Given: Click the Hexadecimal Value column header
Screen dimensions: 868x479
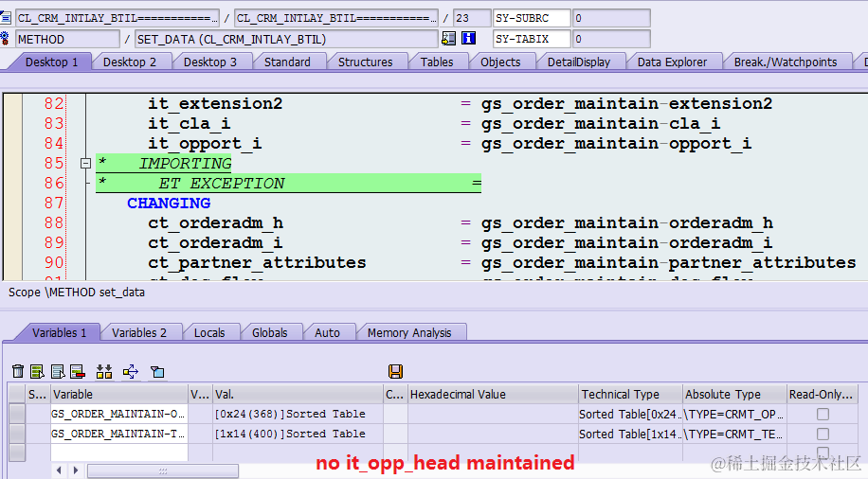Looking at the screenshot, I should (493, 394).
